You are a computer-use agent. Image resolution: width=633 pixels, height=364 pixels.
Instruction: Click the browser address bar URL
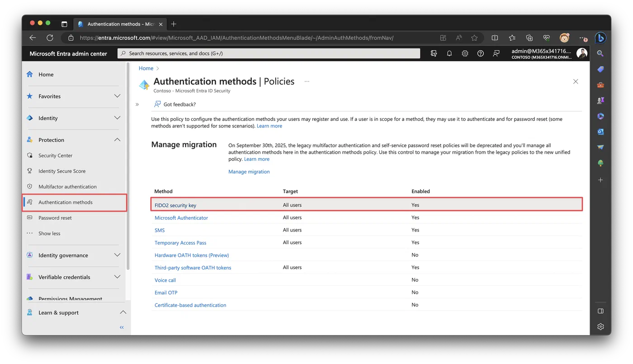[236, 38]
